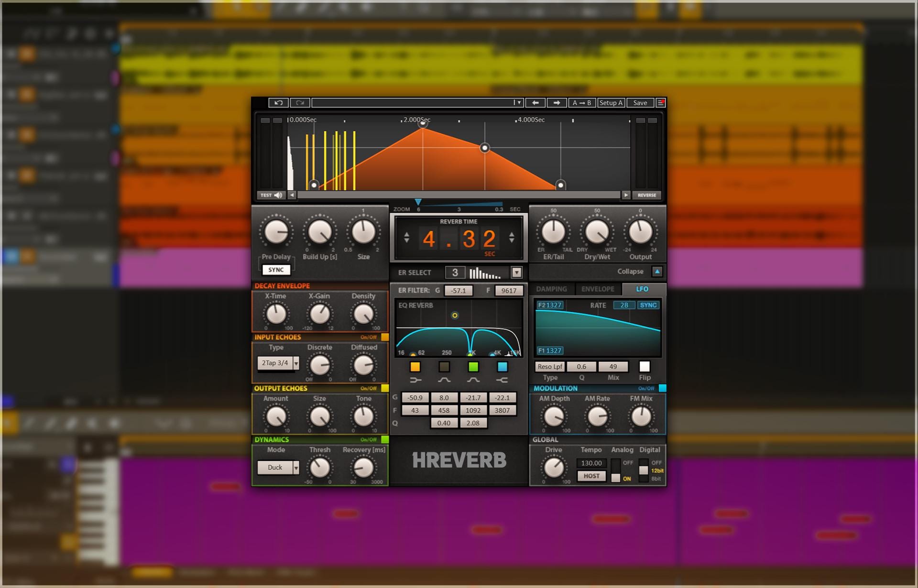918x588 pixels.
Task: Click the yellow EQ node in EQ Reverb graph
Action: [x=455, y=316]
